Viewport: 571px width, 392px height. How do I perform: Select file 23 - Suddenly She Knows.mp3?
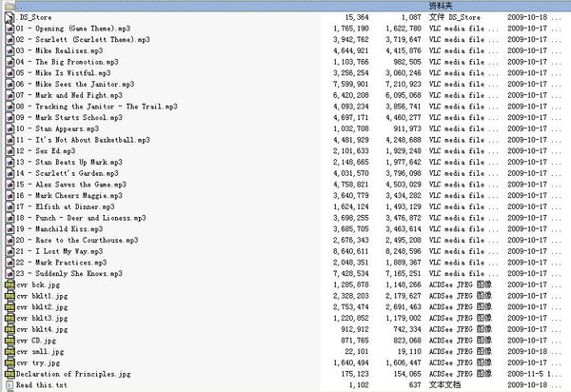click(x=69, y=274)
